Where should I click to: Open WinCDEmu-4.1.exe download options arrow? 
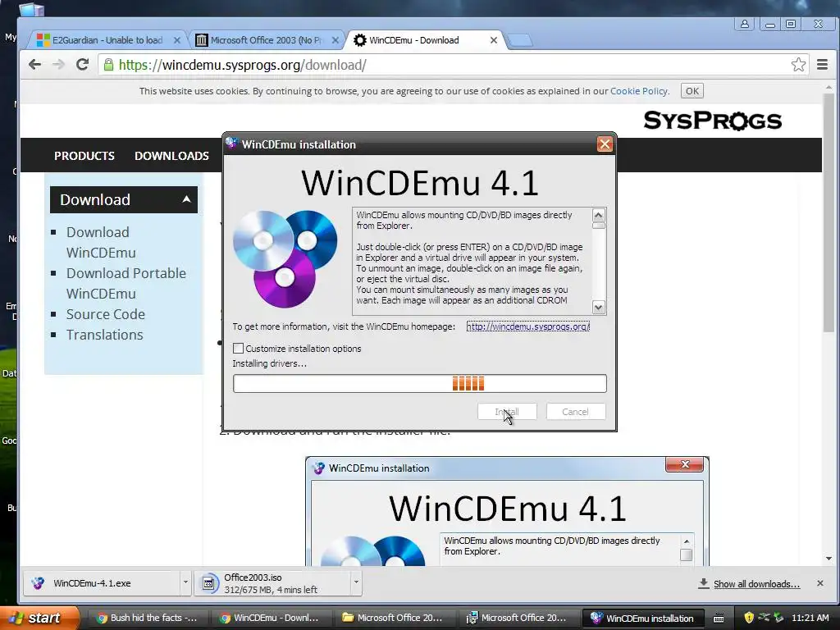coord(185,582)
